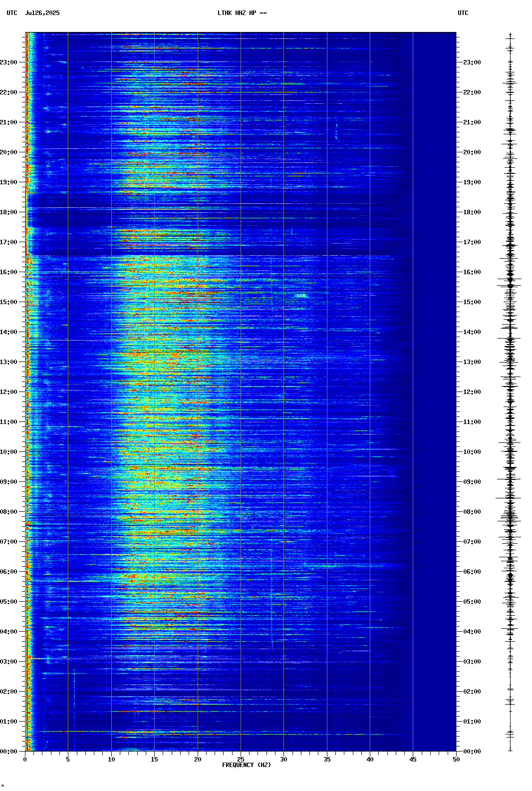
Task: Click the right-axis 17:00 time label
Action: tap(472, 242)
